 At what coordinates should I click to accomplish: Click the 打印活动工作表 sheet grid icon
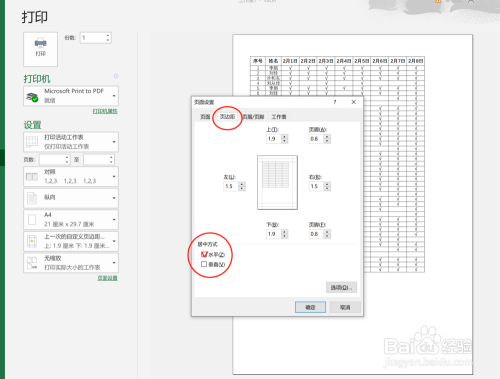click(x=32, y=142)
